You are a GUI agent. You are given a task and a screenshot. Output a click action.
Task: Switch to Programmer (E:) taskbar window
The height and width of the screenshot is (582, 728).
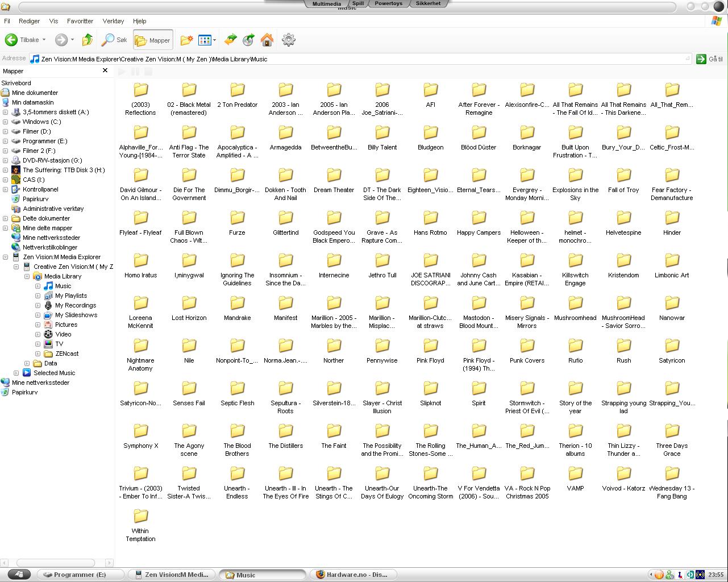click(80, 575)
